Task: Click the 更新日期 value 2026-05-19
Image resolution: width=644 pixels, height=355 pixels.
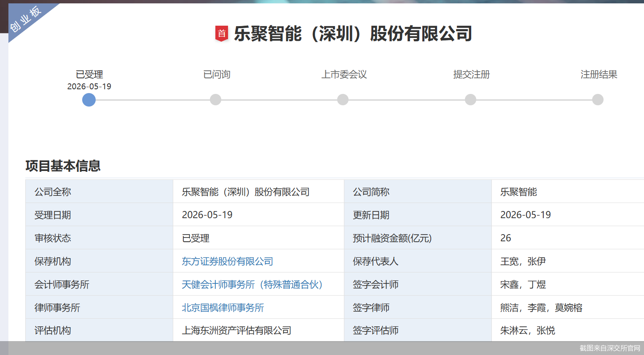Action: coord(526,215)
